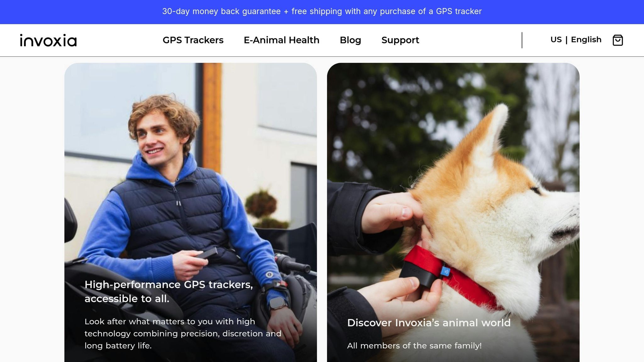Click the Discover Invoxia's animal world heading
Image resolution: width=644 pixels, height=362 pixels.
[429, 323]
